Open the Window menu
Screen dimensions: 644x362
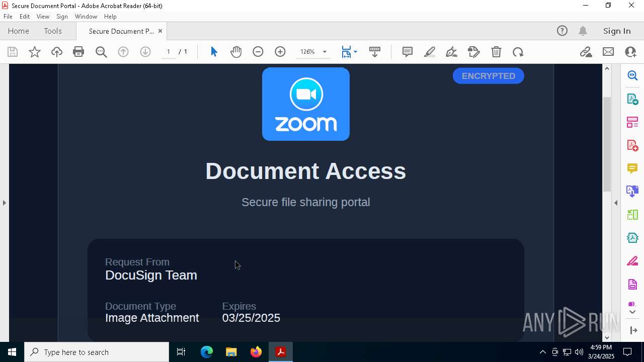coord(86,17)
